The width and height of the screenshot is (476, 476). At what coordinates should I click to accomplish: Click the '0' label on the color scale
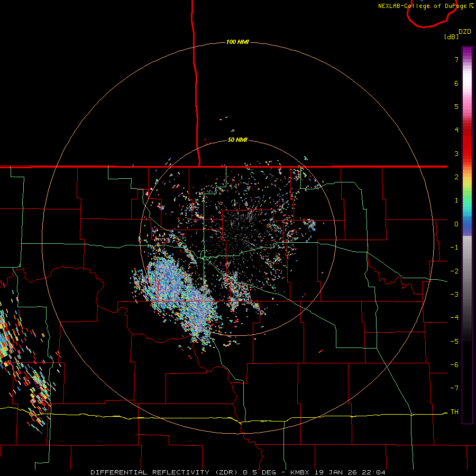coord(456,224)
